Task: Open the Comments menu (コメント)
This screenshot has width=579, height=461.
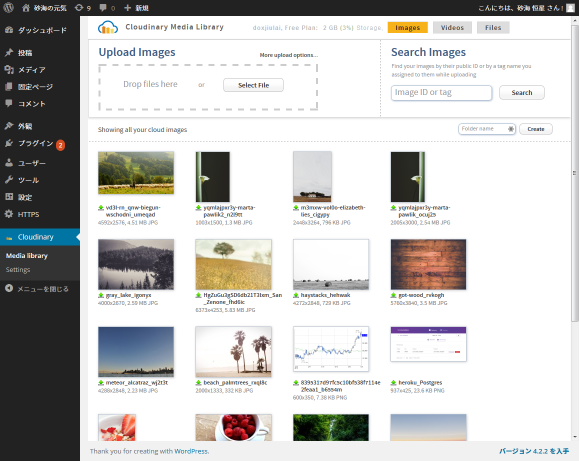Action: tap(40, 104)
